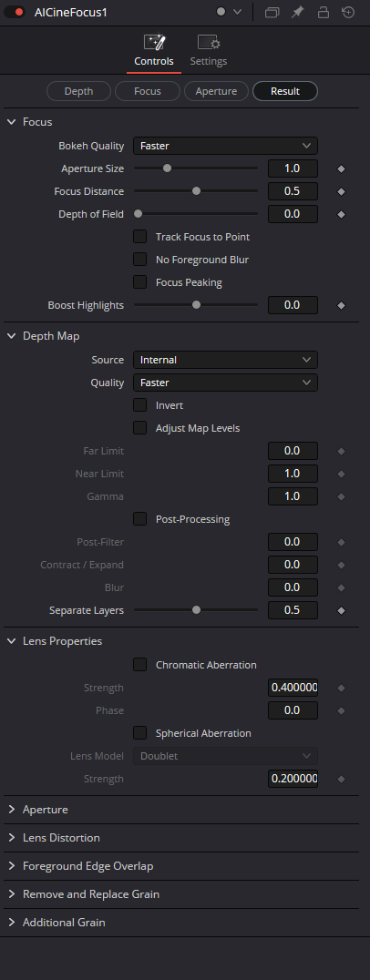Click the Aperture Size value field

[293, 168]
